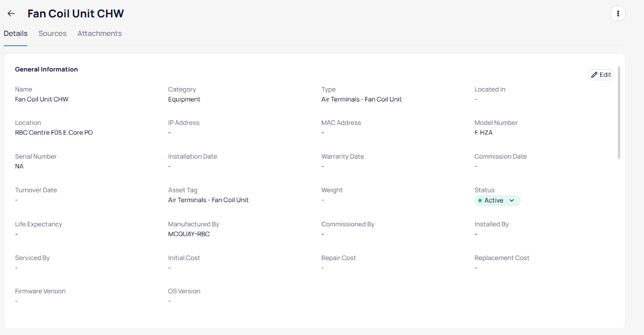Click the Model Number value F. HZA
This screenshot has height=335, width=644.
483,132
